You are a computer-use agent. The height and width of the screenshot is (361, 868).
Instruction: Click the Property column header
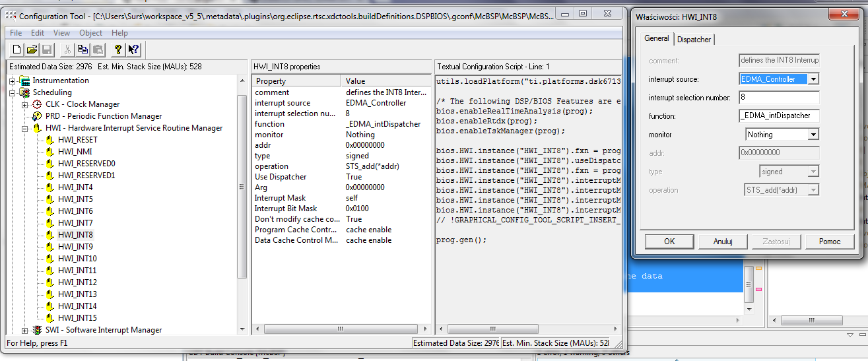tap(297, 81)
